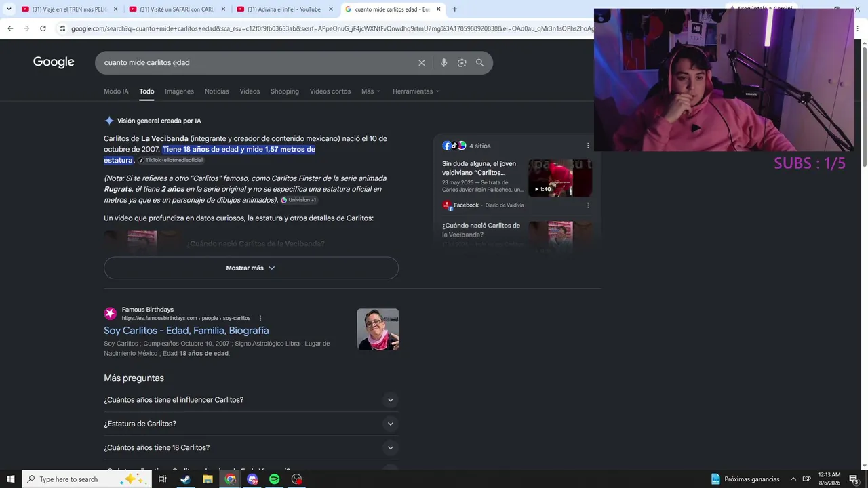Open 'Soy Carlitos - Edad, Familia, Biografía' link
This screenshot has width=868, height=488.
[186, 331]
